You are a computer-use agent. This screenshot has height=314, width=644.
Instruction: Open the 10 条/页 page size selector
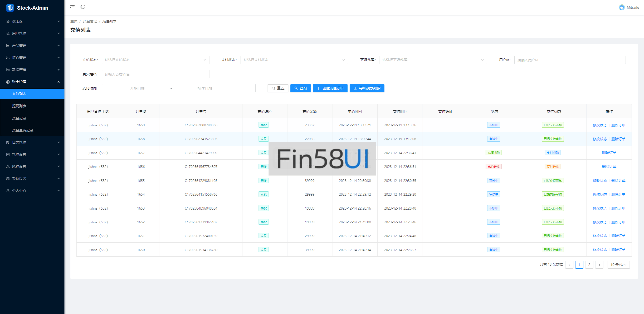[x=618, y=265]
